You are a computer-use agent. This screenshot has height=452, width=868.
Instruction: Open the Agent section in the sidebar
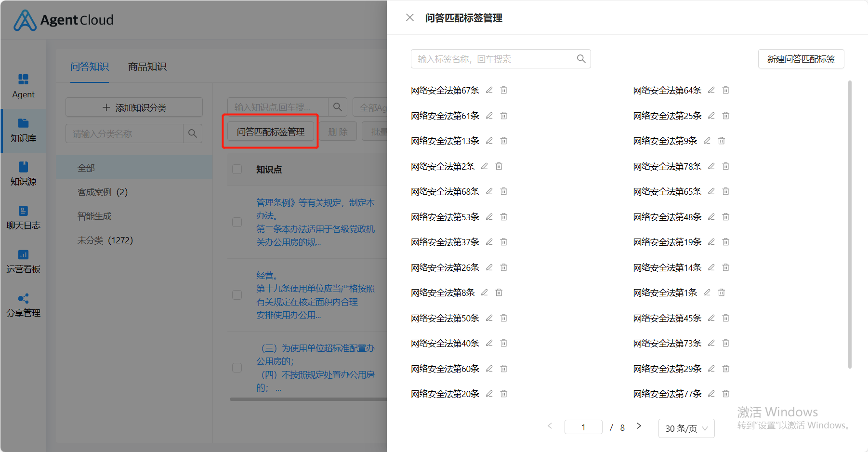(x=23, y=86)
